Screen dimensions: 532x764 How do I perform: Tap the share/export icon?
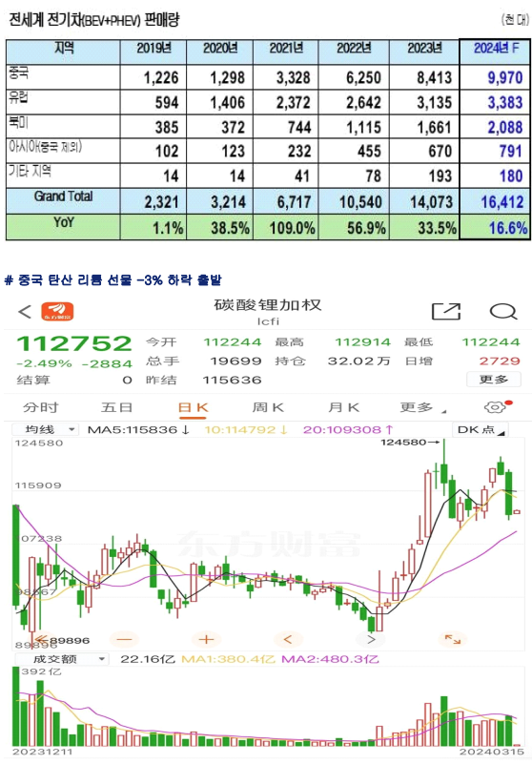pos(446,311)
